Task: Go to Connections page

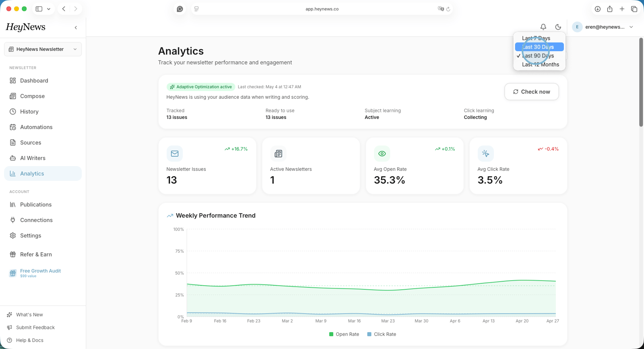Action: click(x=43, y=220)
